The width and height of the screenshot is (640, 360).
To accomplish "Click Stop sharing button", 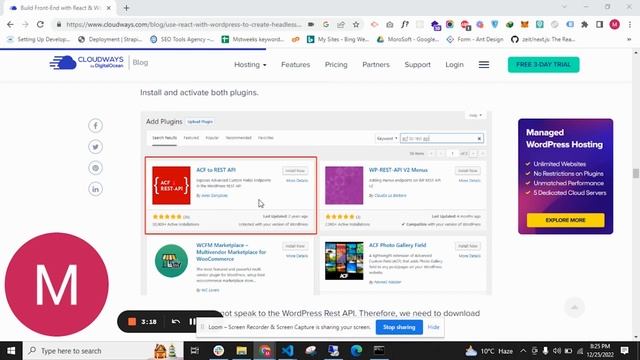I will [x=399, y=327].
